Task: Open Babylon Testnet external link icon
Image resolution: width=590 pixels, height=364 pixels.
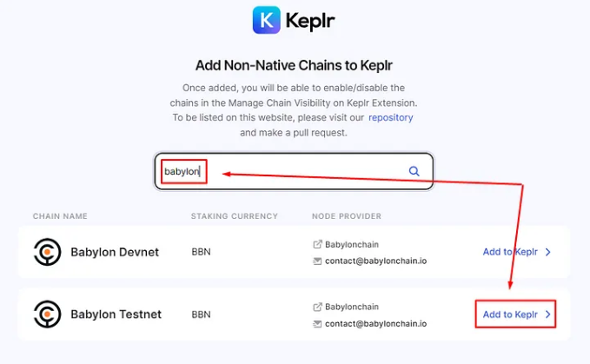Action: pos(317,307)
